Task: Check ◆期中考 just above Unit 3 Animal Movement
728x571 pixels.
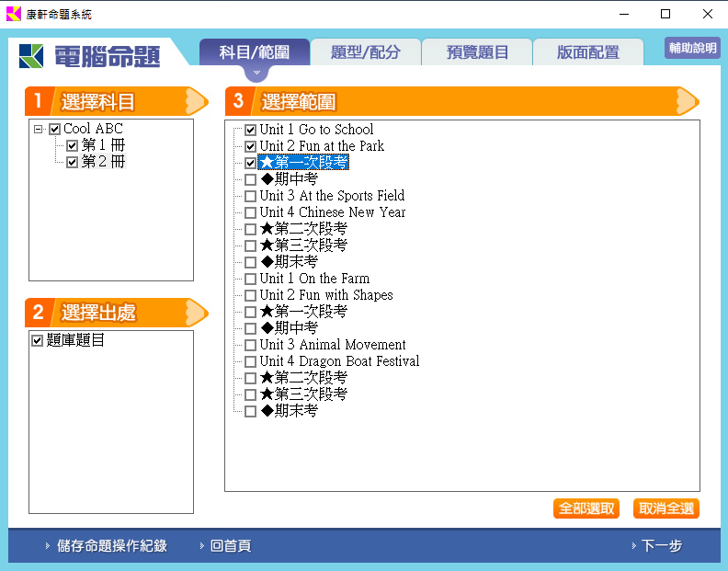Action: (x=250, y=329)
